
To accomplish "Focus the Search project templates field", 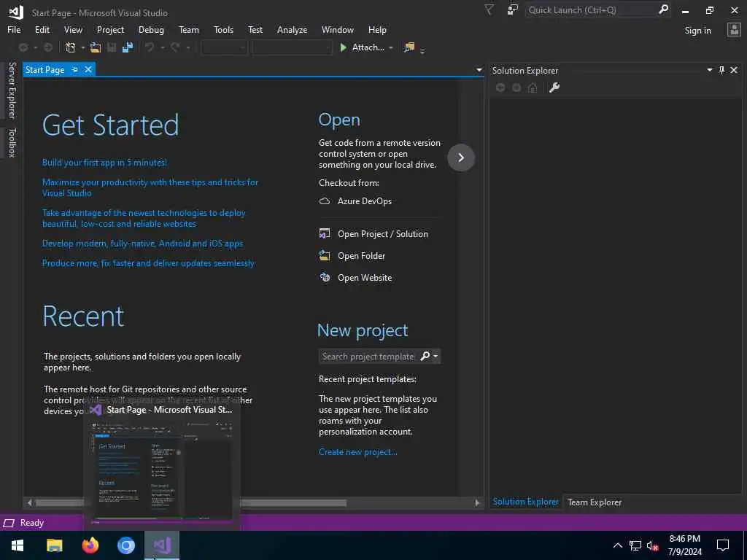I will [x=368, y=356].
